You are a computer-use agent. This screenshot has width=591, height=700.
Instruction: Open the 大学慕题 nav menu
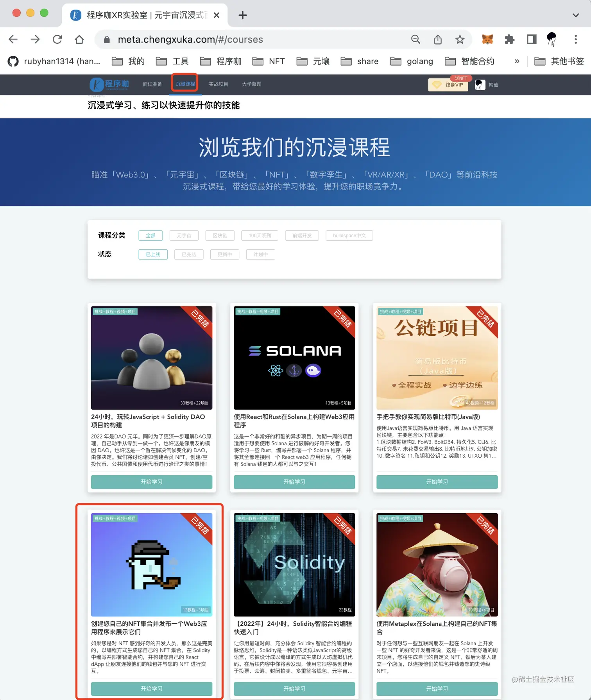point(251,84)
